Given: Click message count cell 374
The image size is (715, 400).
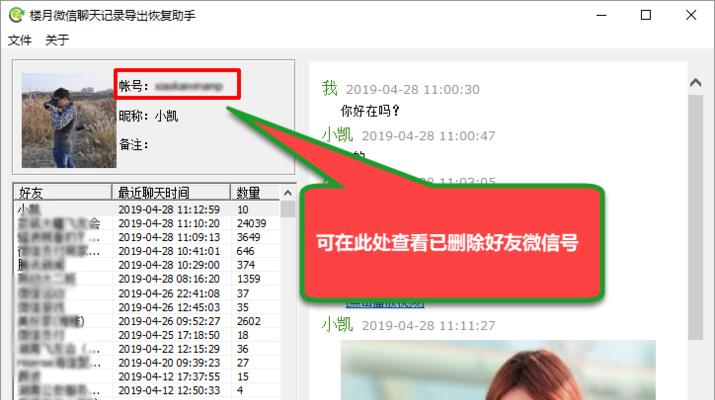Looking at the screenshot, I should (245, 265).
